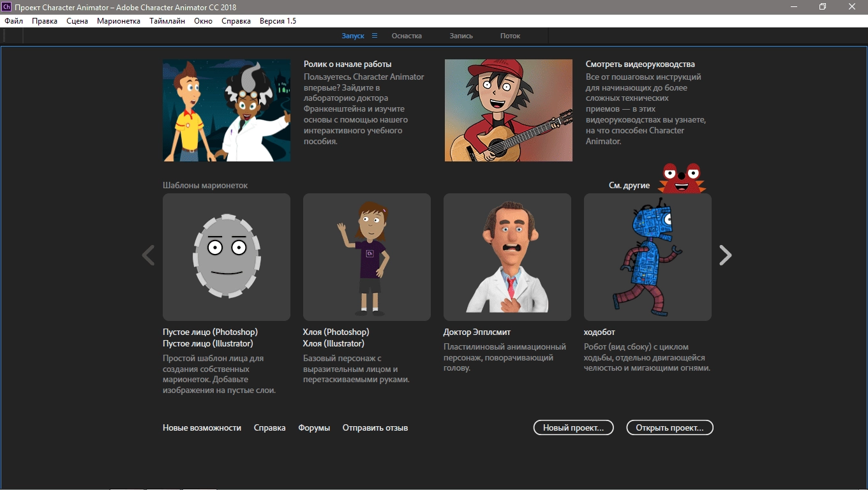868x490 pixels.
Task: Open Пустое лицо (Photoshop) template
Action: tap(210, 332)
